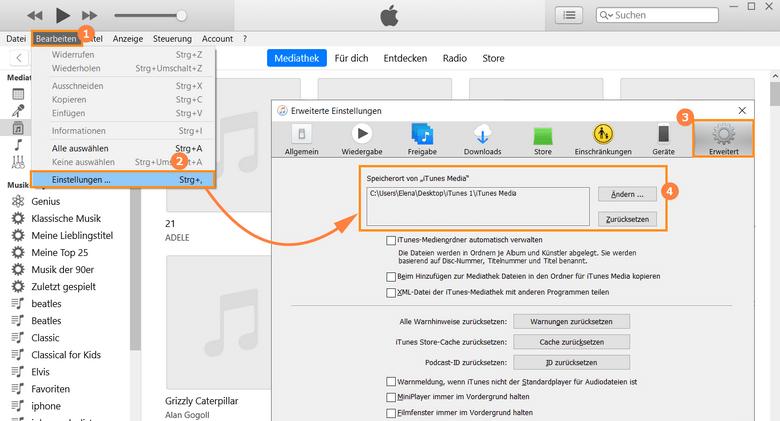Open Meine Top 25 playlist icon
The width and height of the screenshot is (780, 421).
click(18, 252)
